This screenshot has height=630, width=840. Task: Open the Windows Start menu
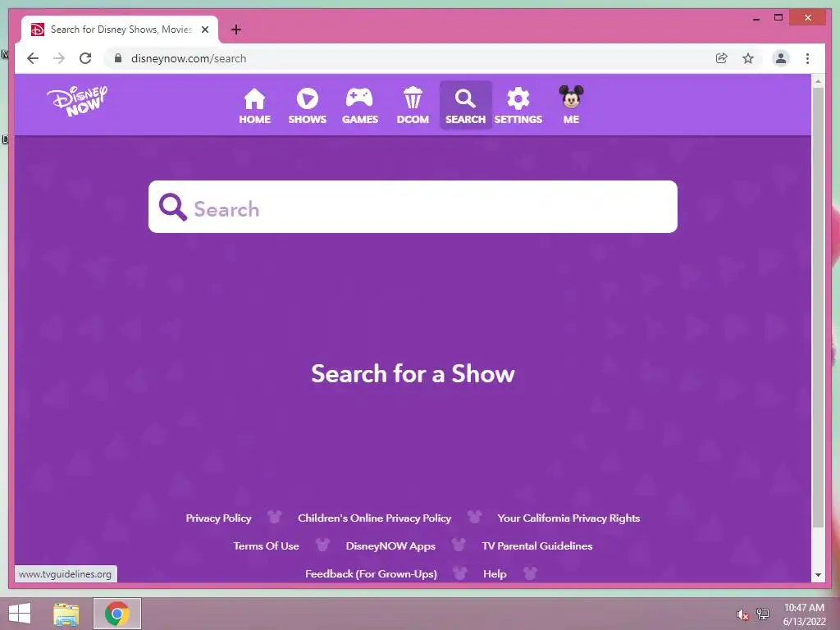click(20, 614)
